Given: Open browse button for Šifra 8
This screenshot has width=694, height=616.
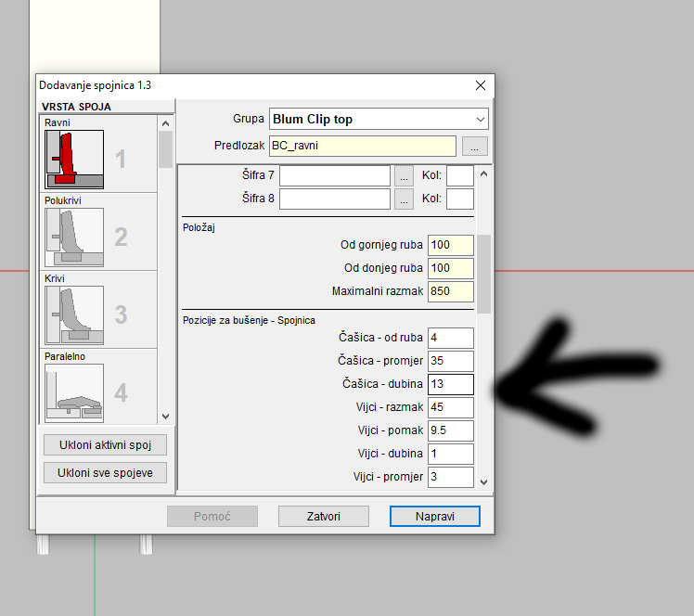Looking at the screenshot, I should click(404, 199).
